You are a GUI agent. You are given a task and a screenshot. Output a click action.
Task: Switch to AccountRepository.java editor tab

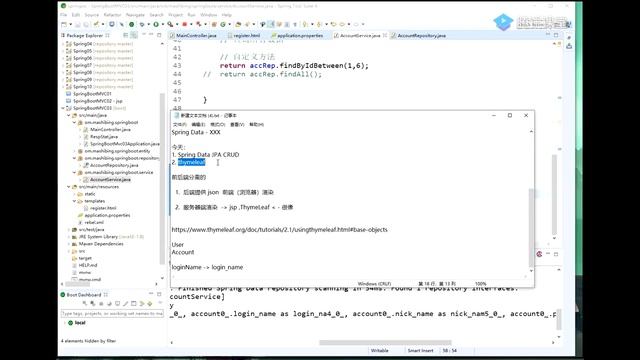418,36
